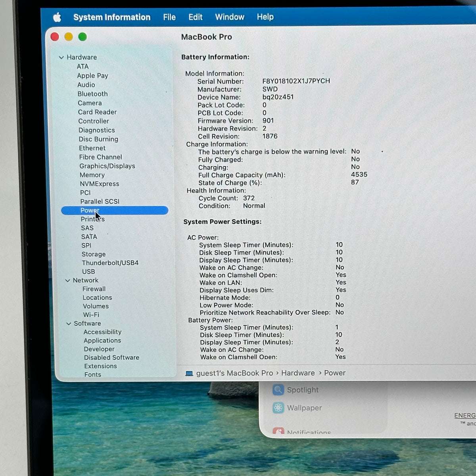Click the Spotlight icon in System Settings window
The height and width of the screenshot is (476, 476).
(278, 390)
